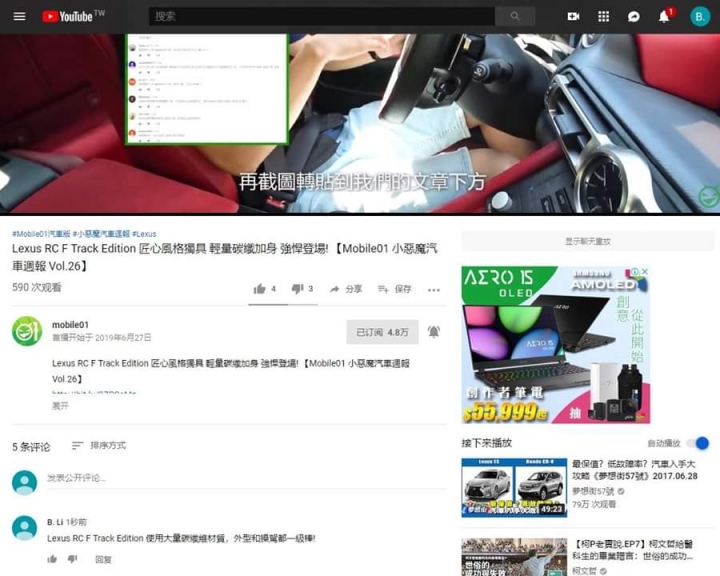The width and height of the screenshot is (720, 576).
Task: Open mobile01 channel name link
Action: 70,325
